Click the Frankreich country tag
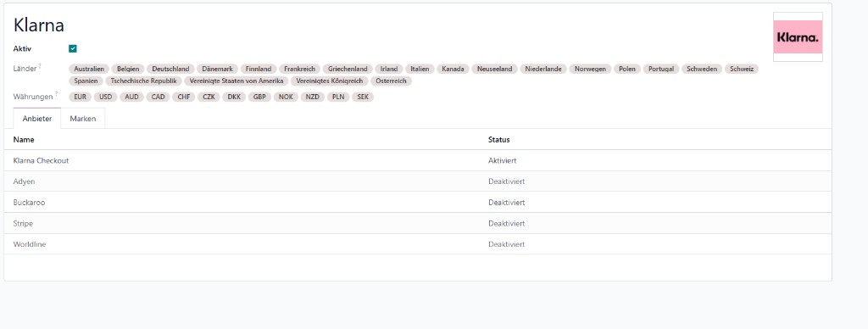The width and height of the screenshot is (868, 329). click(299, 70)
